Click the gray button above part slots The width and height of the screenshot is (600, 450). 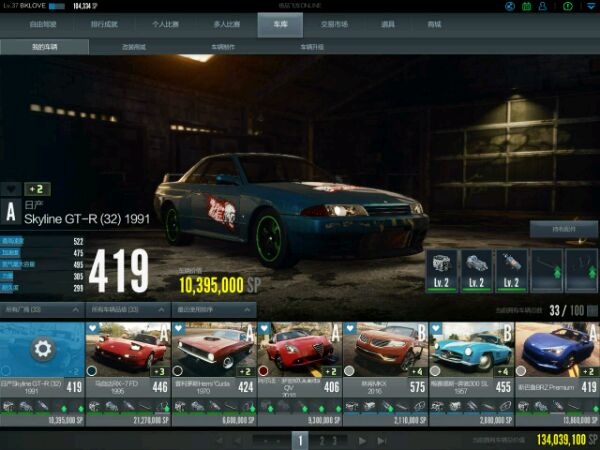pos(564,229)
